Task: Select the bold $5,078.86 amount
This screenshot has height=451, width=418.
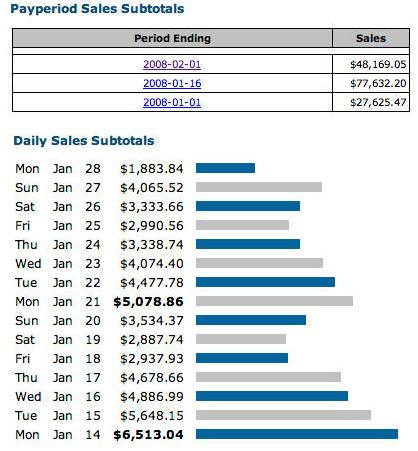Action: pyautogui.click(x=148, y=302)
